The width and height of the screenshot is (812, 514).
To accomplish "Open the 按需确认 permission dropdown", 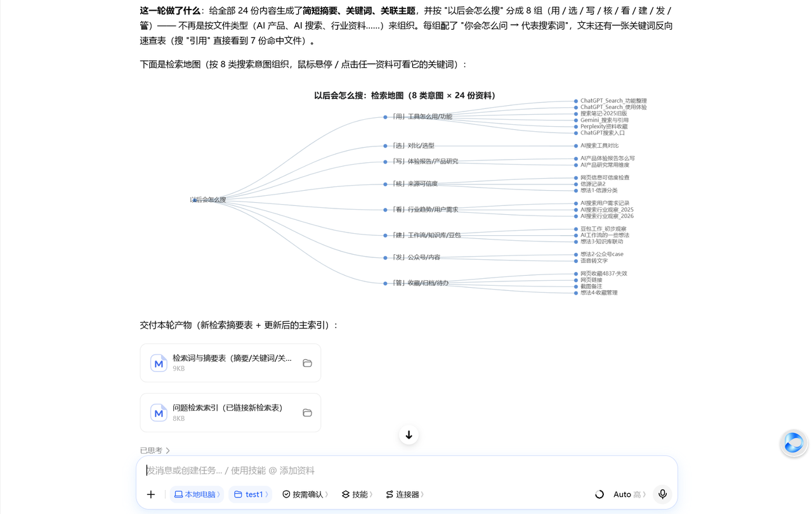I will coord(305,494).
